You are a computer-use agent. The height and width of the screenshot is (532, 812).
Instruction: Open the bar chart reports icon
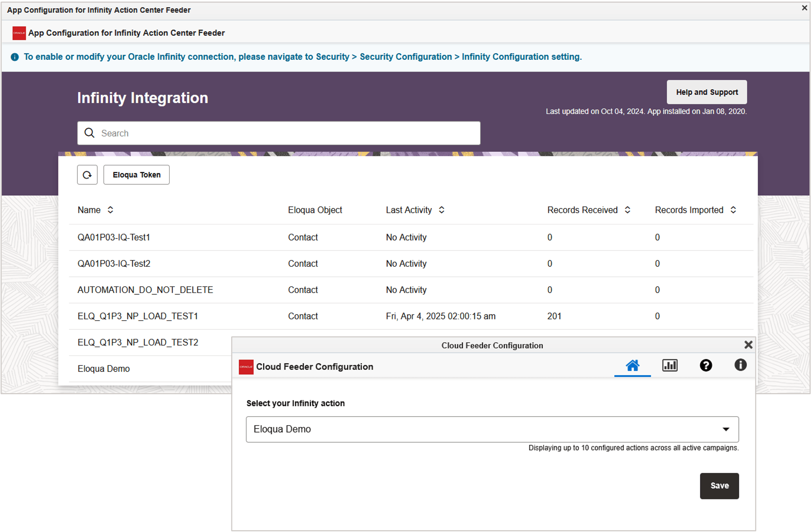point(669,366)
